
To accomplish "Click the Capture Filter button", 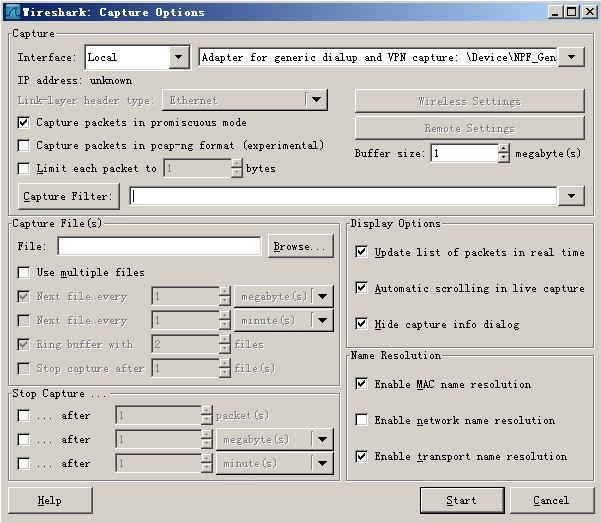I will tap(69, 196).
